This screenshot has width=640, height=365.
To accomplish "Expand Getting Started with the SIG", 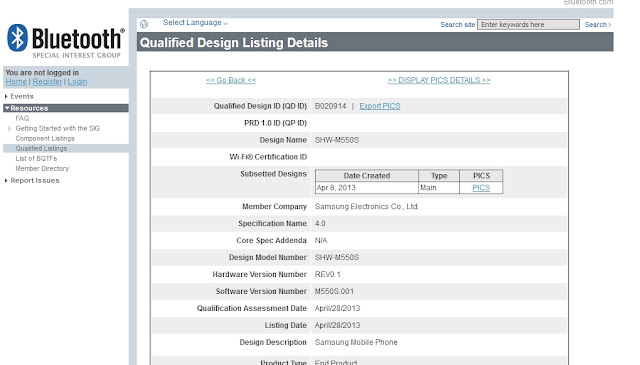I will [57, 128].
